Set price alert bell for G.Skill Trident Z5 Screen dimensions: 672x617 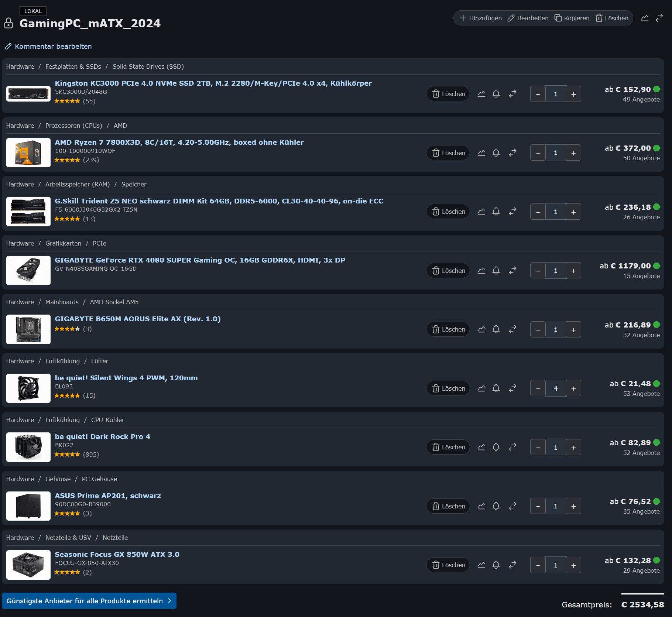coord(496,212)
